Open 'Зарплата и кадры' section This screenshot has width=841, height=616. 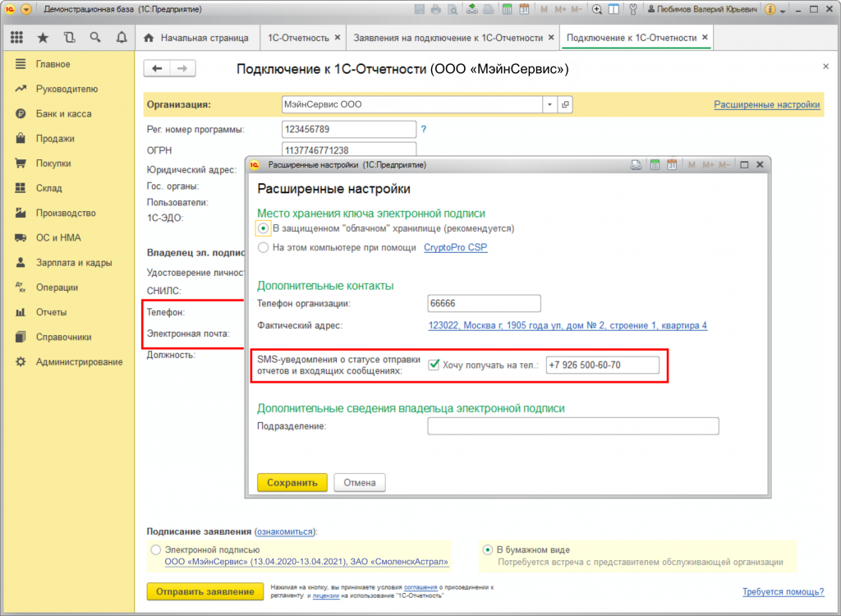tap(74, 263)
